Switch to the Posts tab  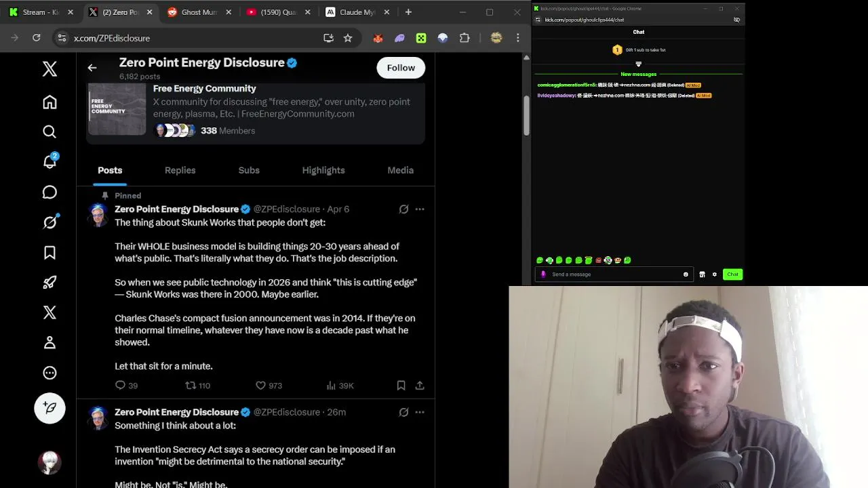point(110,170)
